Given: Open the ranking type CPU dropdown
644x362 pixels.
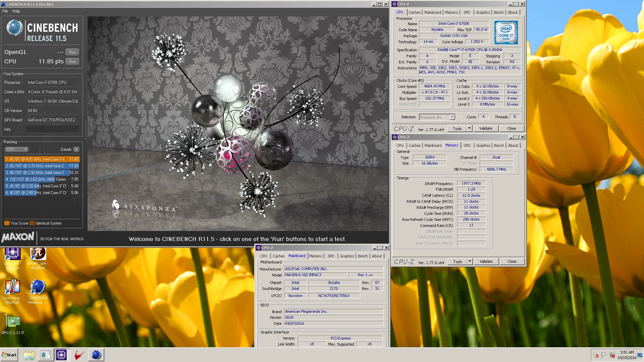Looking at the screenshot, I should coord(16,149).
